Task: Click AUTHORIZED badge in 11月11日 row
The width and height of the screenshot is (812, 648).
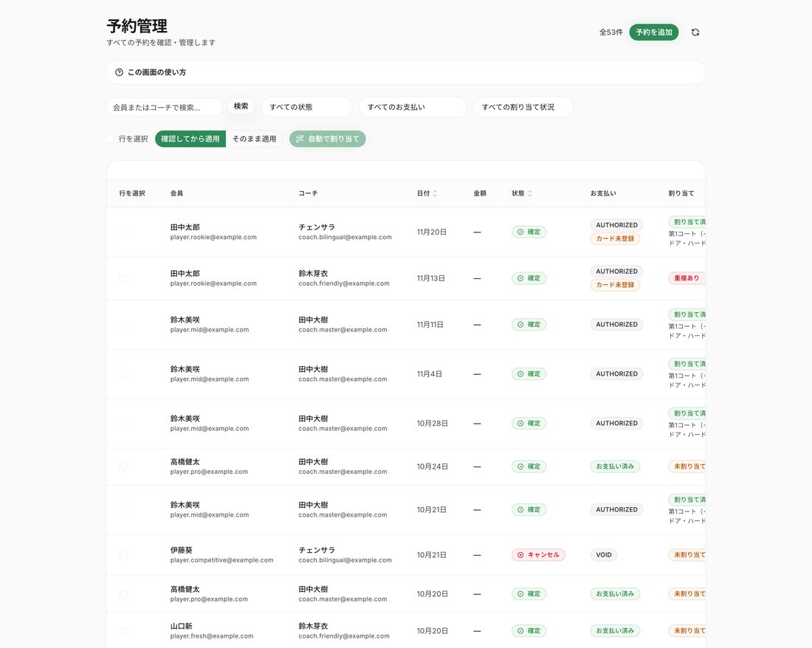Action: (x=617, y=325)
